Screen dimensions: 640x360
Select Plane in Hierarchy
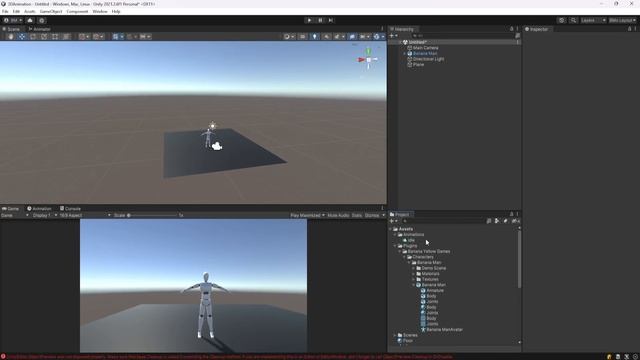[x=418, y=64]
